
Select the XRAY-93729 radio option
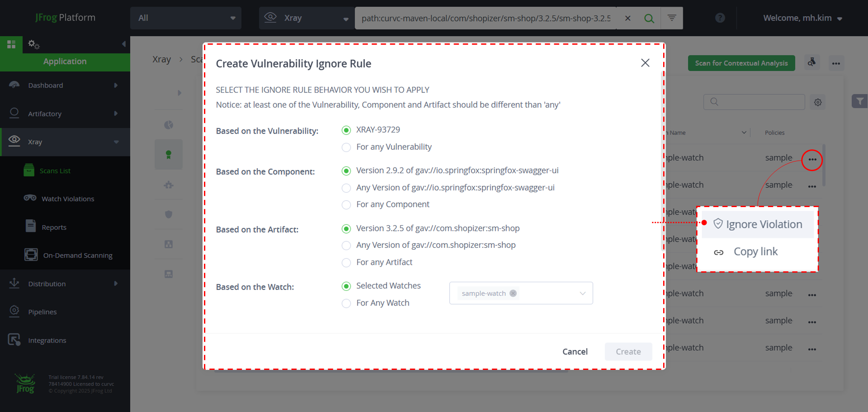point(346,130)
